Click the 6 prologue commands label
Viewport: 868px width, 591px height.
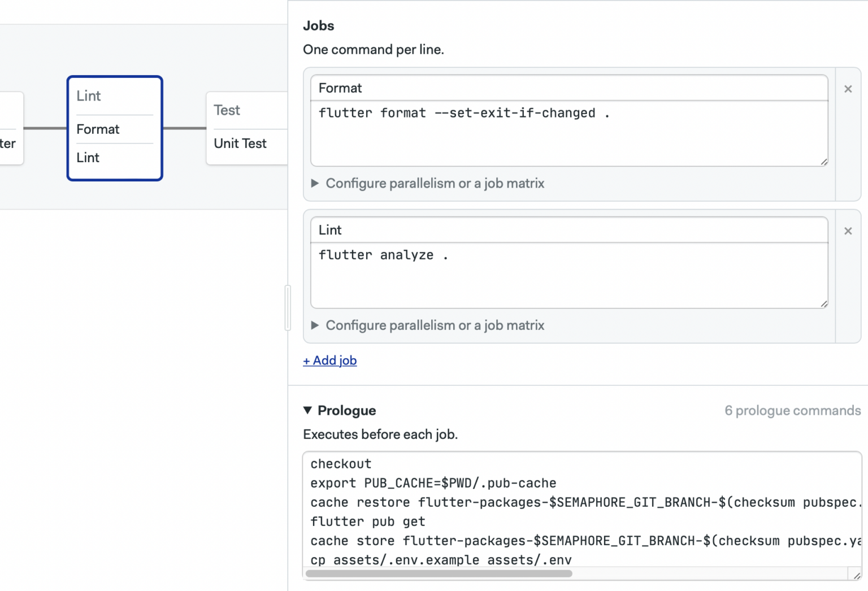(793, 410)
